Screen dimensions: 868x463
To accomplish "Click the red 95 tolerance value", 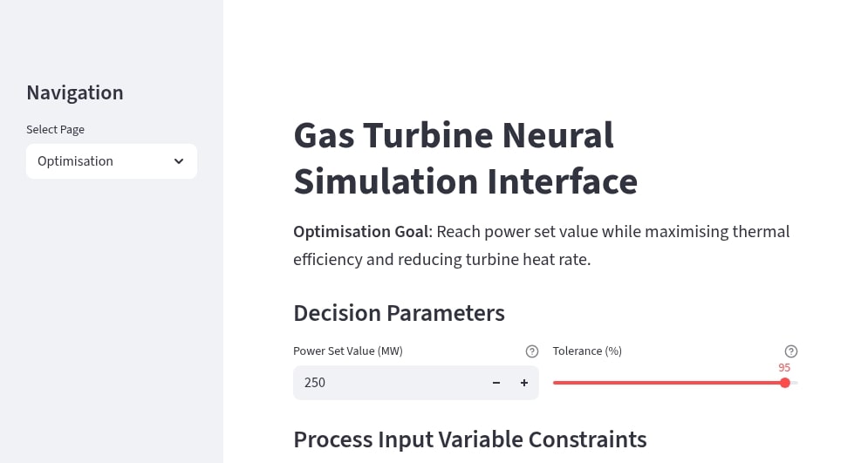I will 784,368.
